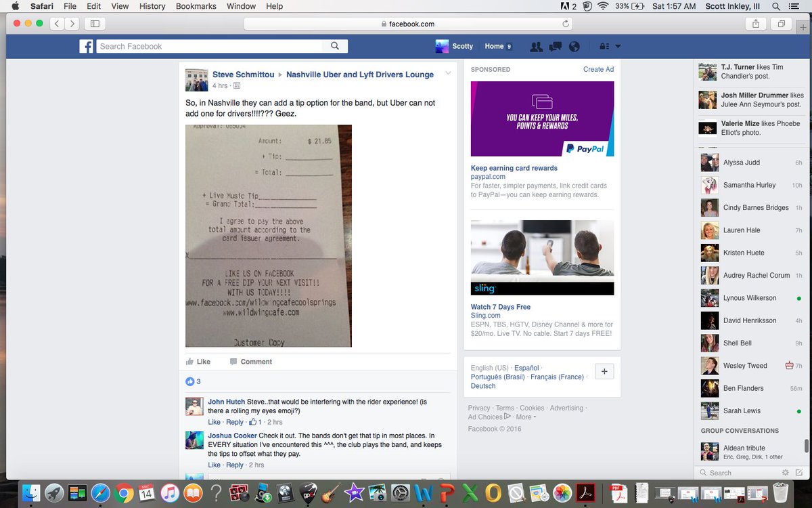Click the search magnifier button on Facebook
Viewport: 812px width, 508px height.
[x=335, y=46]
